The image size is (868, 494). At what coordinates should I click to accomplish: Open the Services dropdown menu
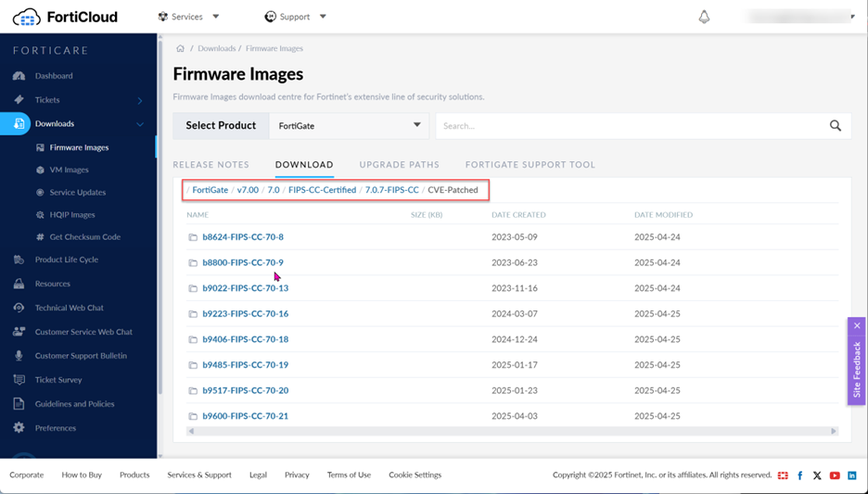pyautogui.click(x=188, y=17)
